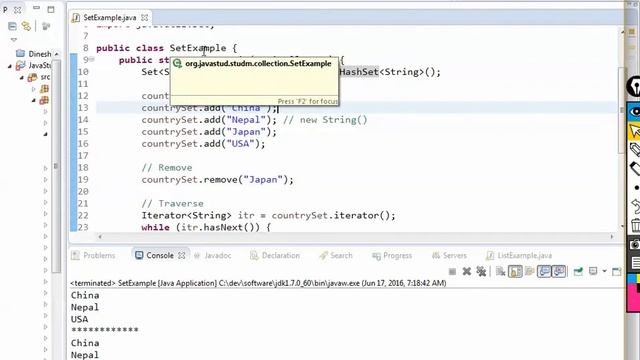Click the SetExample hover tooltip class name
Screen dimensions: 640x360
[258, 64]
